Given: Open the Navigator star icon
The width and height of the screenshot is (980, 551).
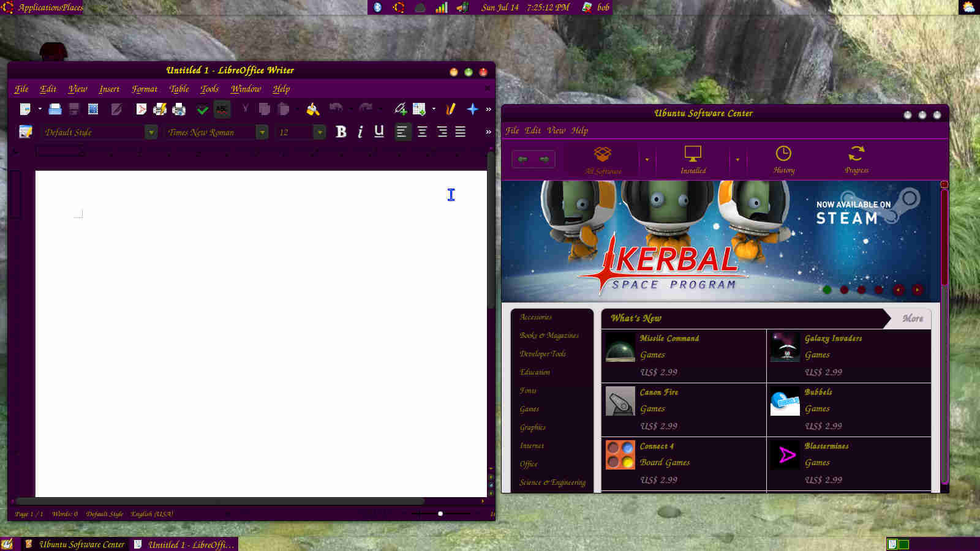Looking at the screenshot, I should (472, 109).
